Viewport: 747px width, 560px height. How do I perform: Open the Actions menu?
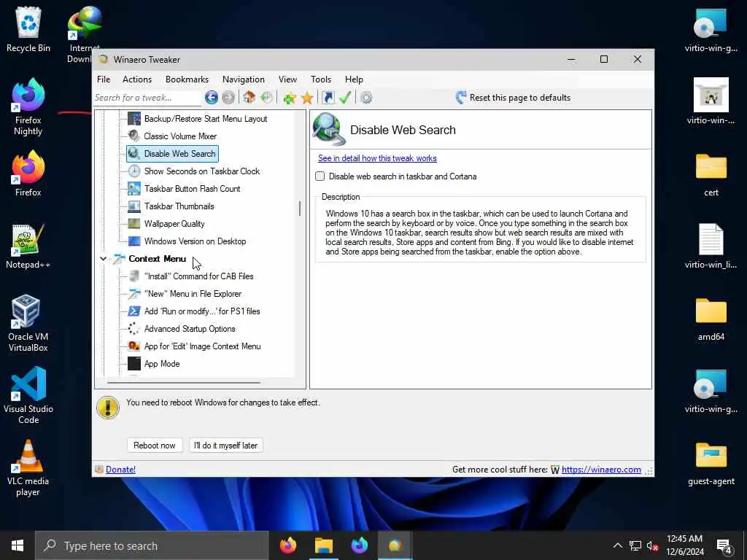tap(137, 79)
